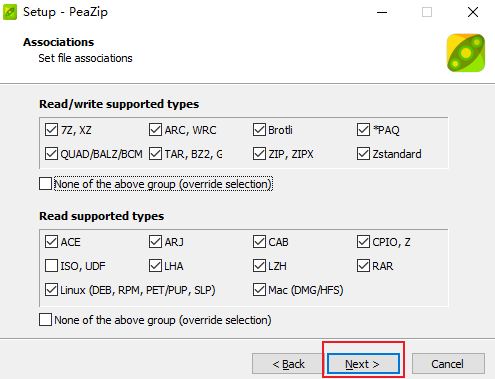Enable None of the above group under Read/write types
The image size is (495, 379).
[x=45, y=184]
